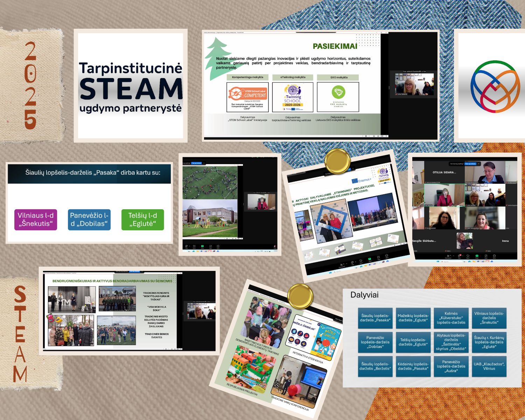Click the eTwinning School 2025-2026 badge

(293, 97)
